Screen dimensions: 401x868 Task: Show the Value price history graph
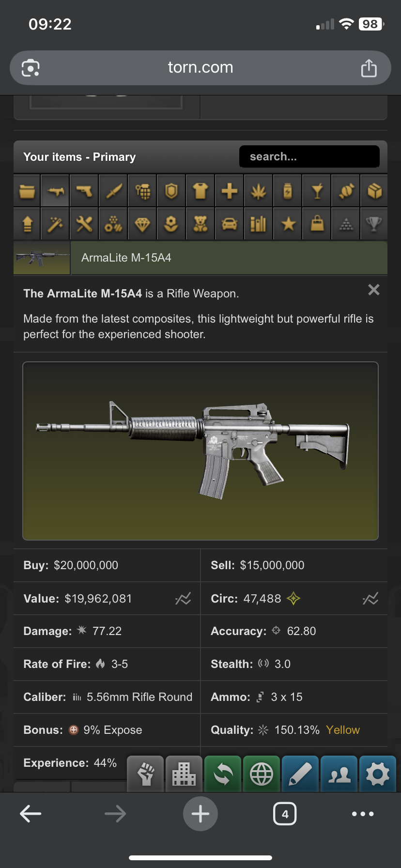point(183,599)
